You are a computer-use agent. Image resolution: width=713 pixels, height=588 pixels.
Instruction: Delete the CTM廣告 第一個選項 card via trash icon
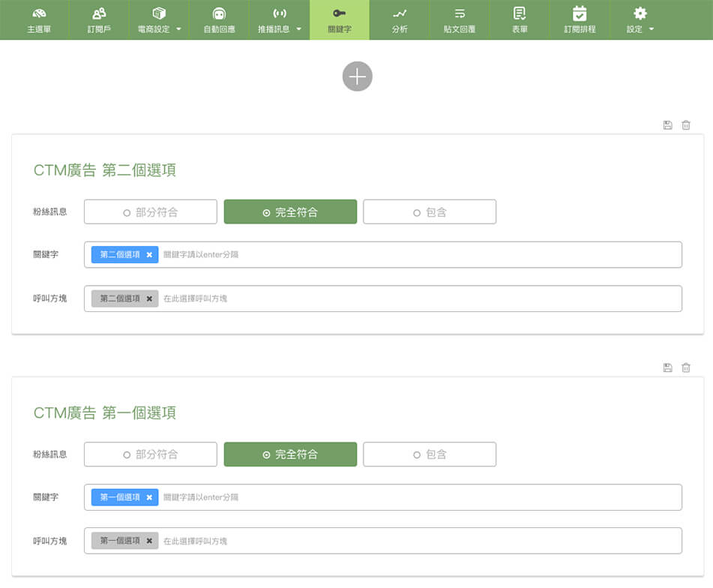tap(685, 367)
